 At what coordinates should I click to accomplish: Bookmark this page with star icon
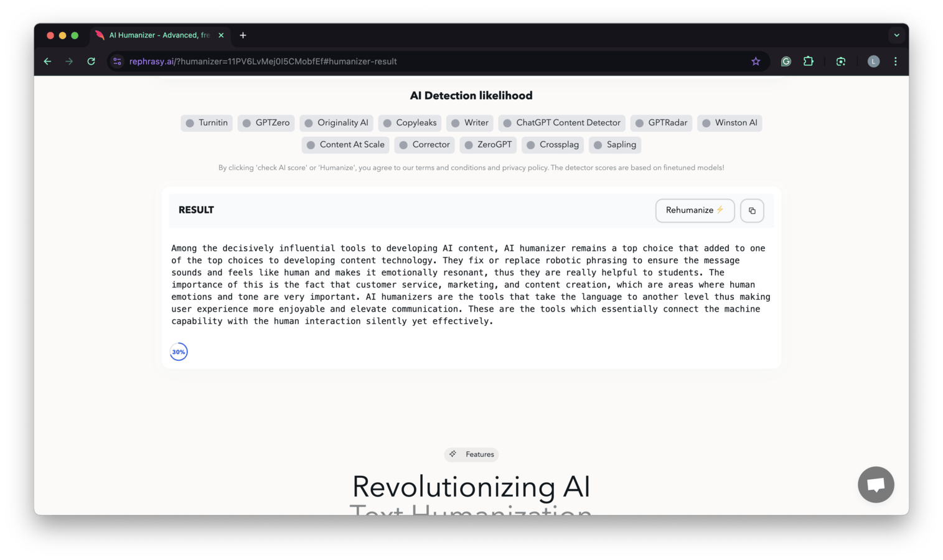(x=755, y=61)
